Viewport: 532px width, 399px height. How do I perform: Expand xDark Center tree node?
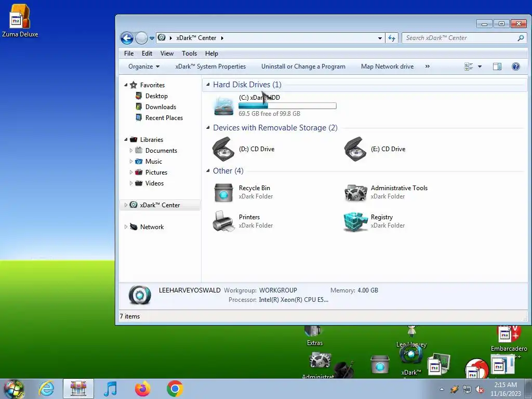point(126,205)
